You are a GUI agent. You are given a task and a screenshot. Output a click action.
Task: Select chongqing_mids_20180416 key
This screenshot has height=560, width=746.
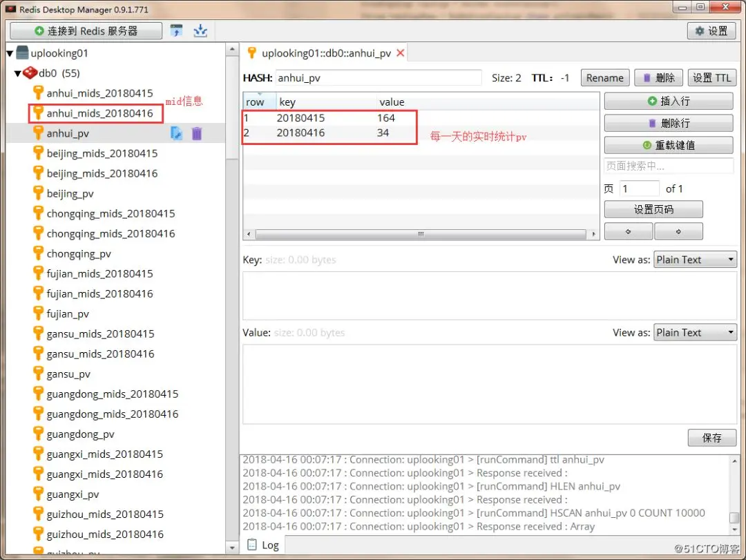pos(111,233)
